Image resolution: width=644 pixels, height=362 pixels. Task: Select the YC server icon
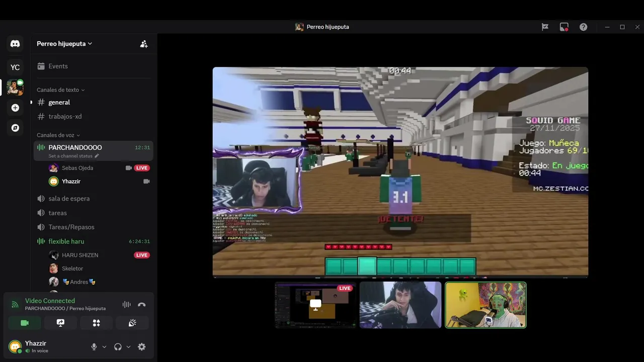15,67
